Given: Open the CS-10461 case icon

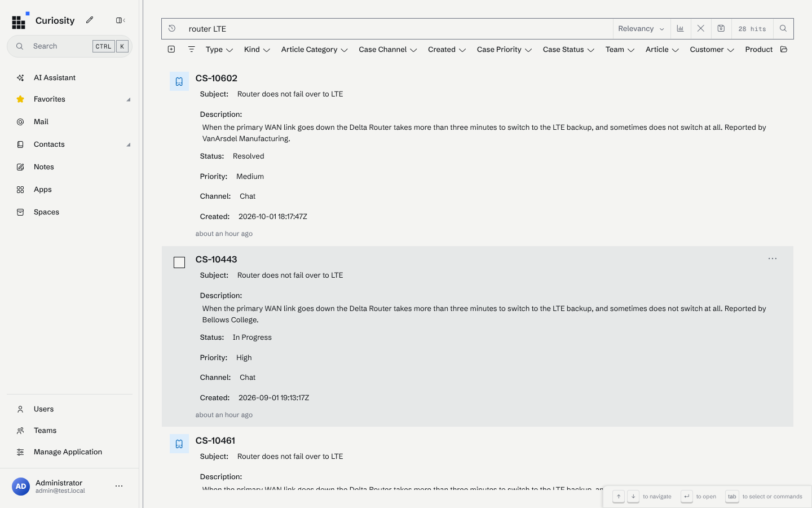Looking at the screenshot, I should [179, 444].
